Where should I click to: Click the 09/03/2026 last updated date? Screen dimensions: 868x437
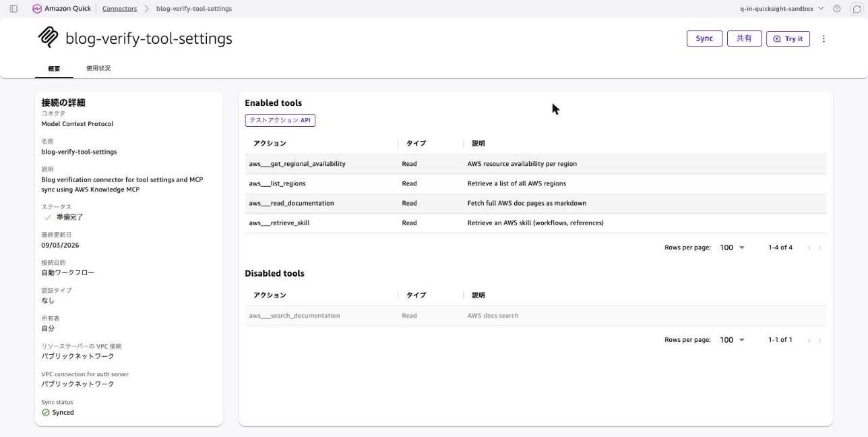60,245
